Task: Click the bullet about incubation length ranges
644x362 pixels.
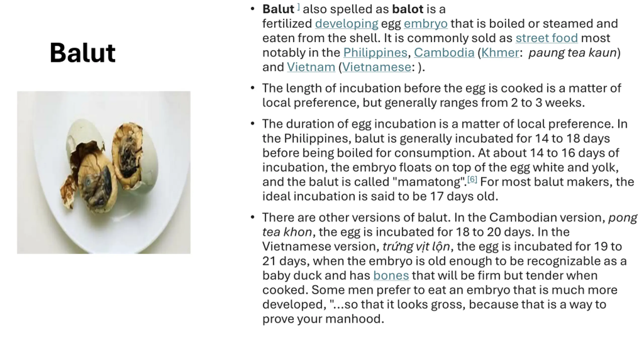Action: (x=441, y=96)
